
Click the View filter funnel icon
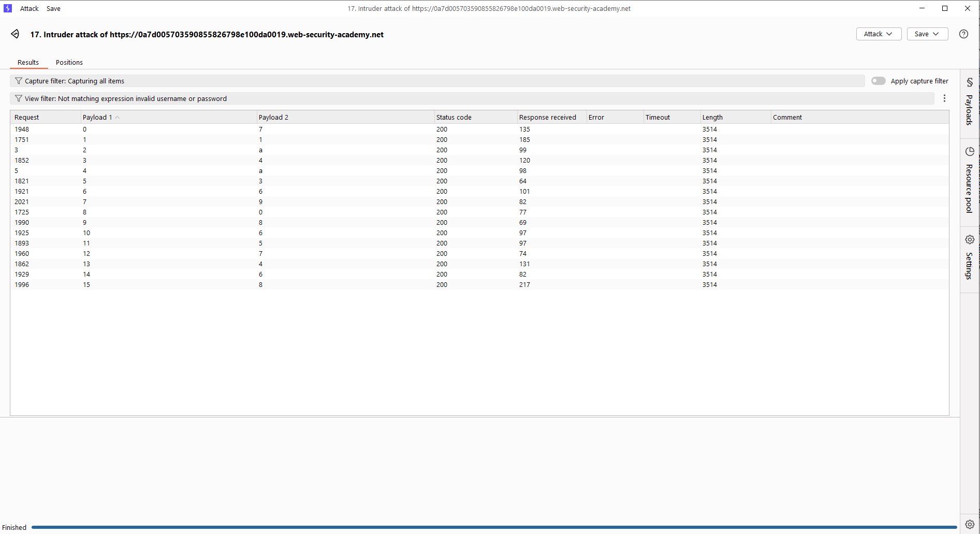[19, 99]
